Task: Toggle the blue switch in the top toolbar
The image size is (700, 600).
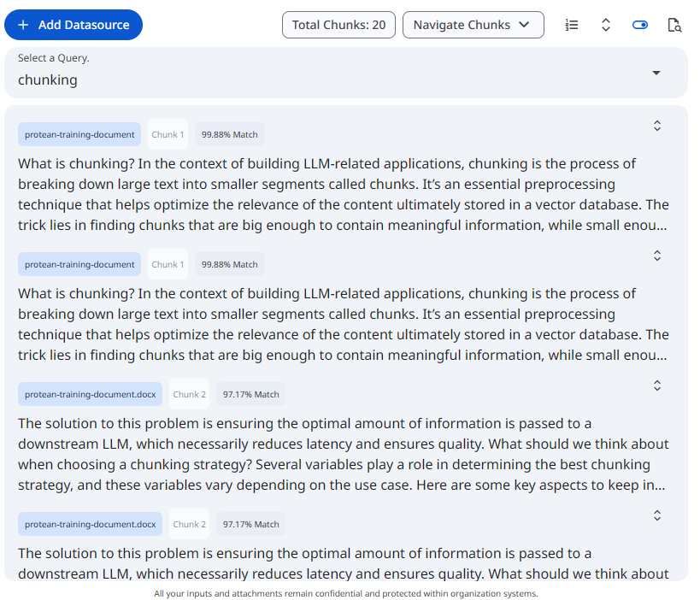Action: pyautogui.click(x=640, y=25)
